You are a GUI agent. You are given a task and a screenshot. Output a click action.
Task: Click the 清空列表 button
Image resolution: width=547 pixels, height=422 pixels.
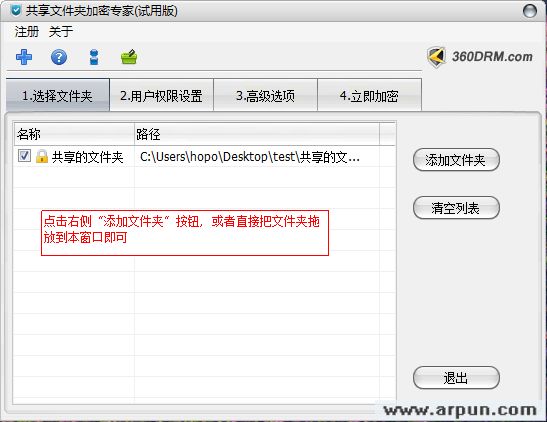456,208
